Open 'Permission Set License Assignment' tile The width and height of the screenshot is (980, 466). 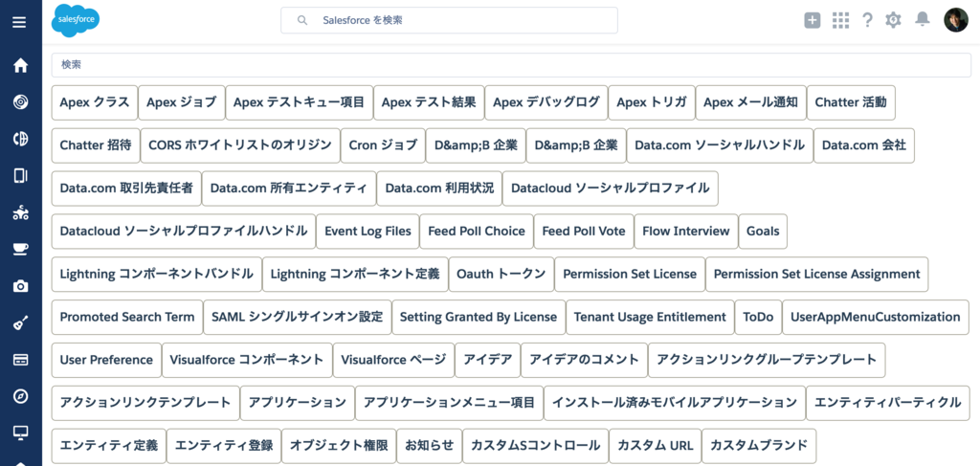pyautogui.click(x=817, y=274)
